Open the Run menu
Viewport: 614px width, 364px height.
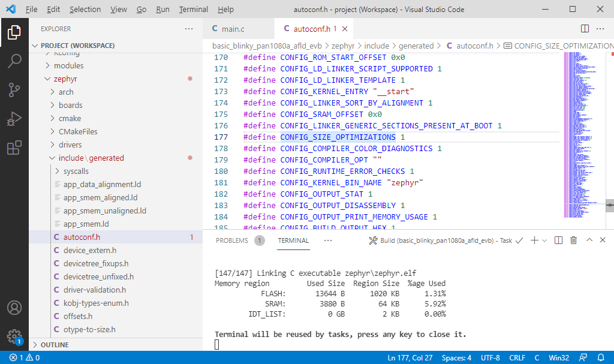coord(162,10)
